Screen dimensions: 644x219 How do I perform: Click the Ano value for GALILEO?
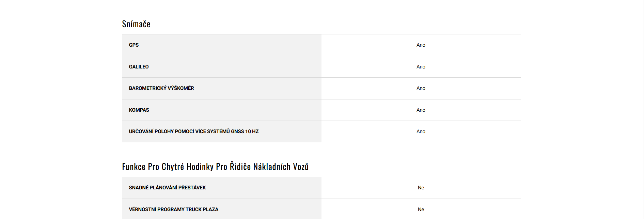(x=421, y=67)
